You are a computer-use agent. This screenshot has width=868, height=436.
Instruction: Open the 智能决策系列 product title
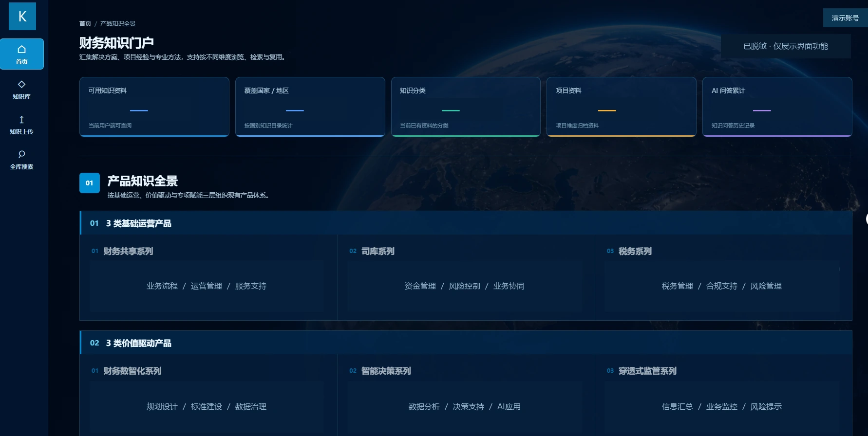point(386,371)
